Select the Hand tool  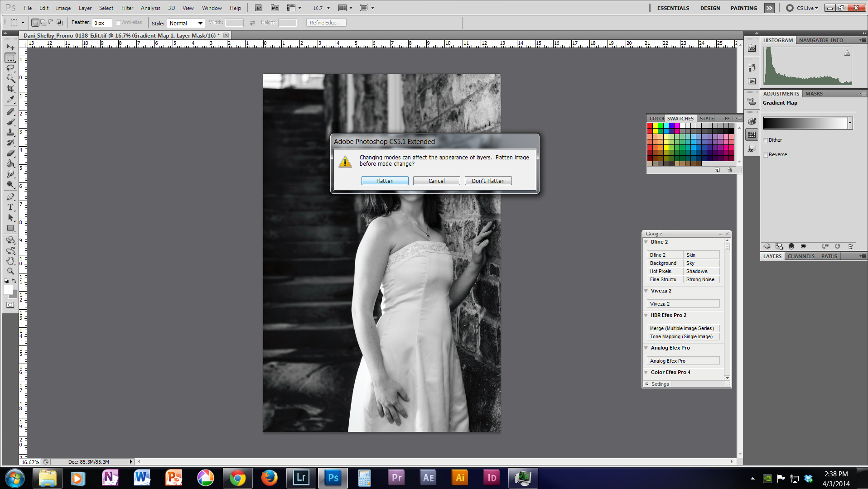coord(10,261)
